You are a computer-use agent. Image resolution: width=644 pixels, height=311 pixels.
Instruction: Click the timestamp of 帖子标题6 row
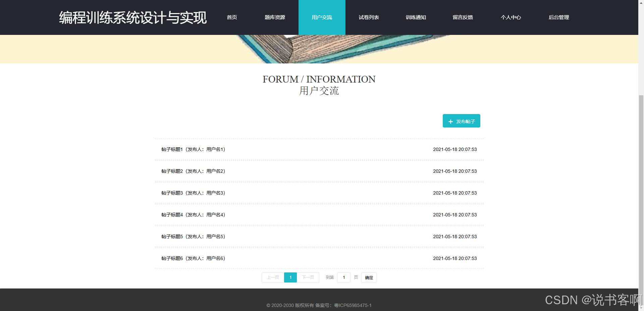pyautogui.click(x=455, y=258)
